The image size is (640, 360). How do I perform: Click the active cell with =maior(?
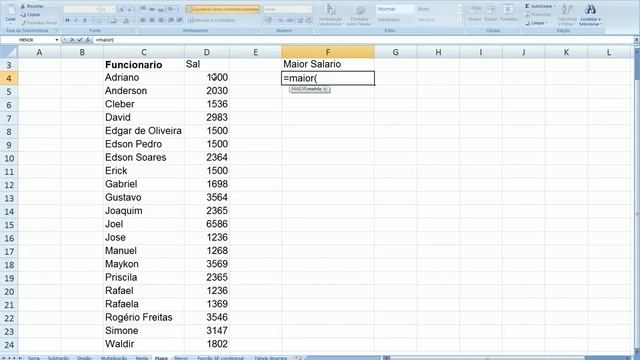328,78
